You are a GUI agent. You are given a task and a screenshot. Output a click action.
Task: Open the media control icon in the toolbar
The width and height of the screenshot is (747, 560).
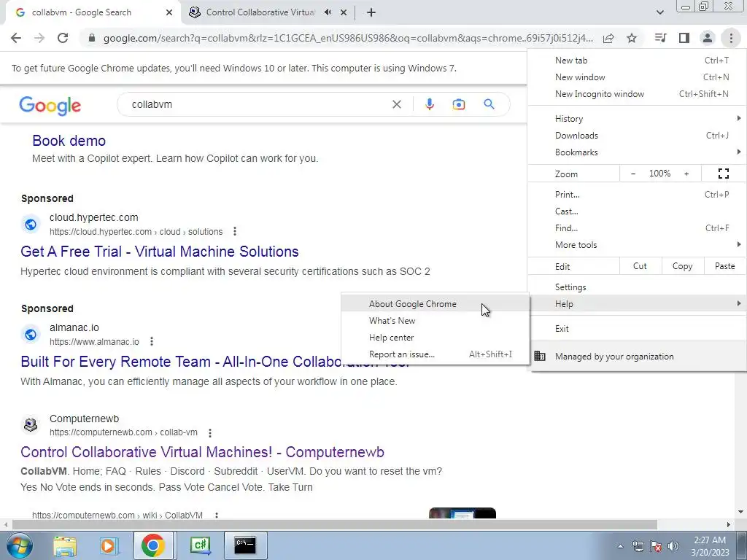tap(660, 38)
